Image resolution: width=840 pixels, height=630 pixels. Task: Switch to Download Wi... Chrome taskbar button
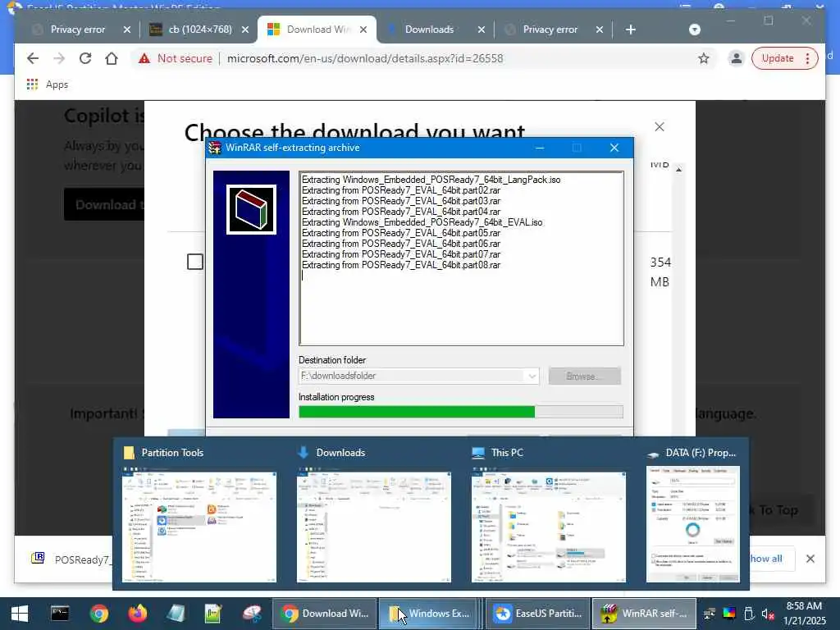tap(325, 614)
